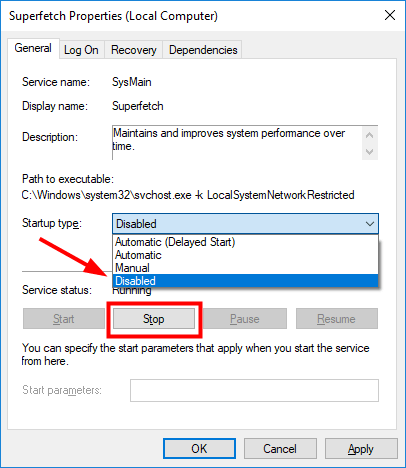This screenshot has height=468, width=406.
Task: Confirm changes with OK
Action: (x=199, y=449)
